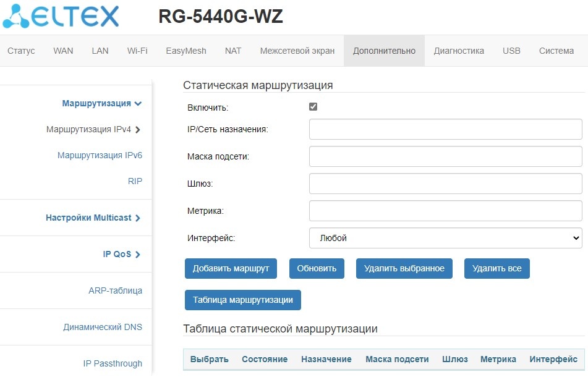The width and height of the screenshot is (588, 377).
Task: Open the Интерфейс dropdown
Action: (445, 238)
